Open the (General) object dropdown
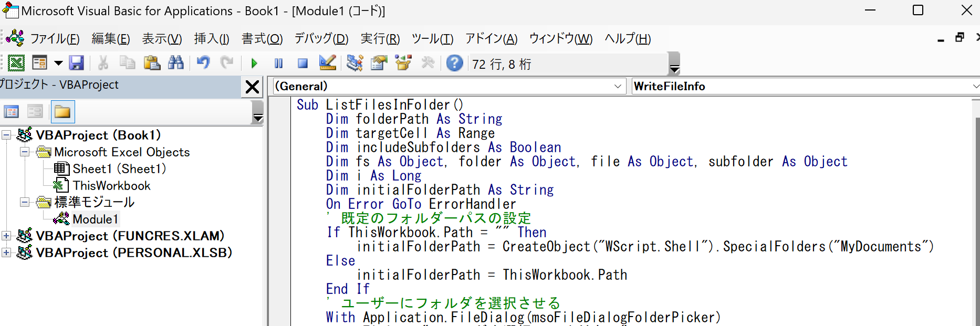980x326 pixels. pyautogui.click(x=449, y=87)
